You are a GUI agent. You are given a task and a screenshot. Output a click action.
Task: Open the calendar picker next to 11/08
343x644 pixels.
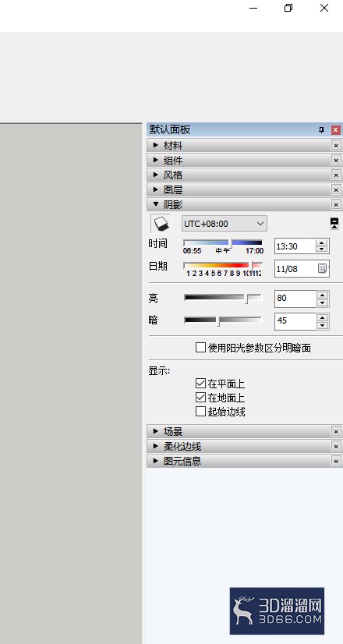pyautogui.click(x=323, y=269)
